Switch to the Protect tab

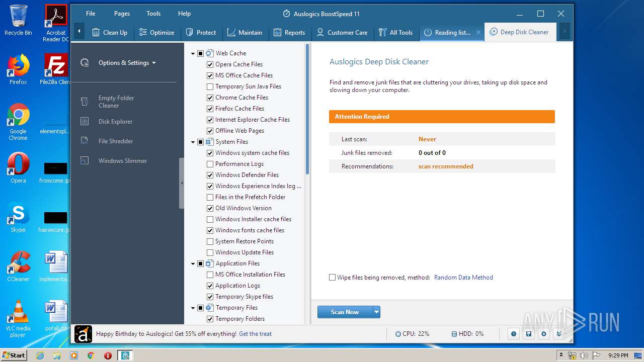[x=201, y=32]
